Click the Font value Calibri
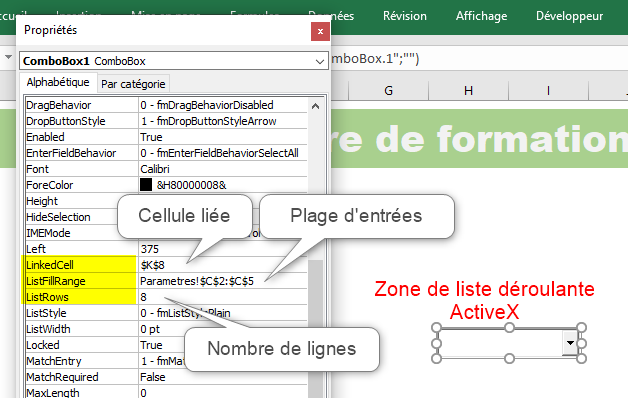 click(x=155, y=169)
